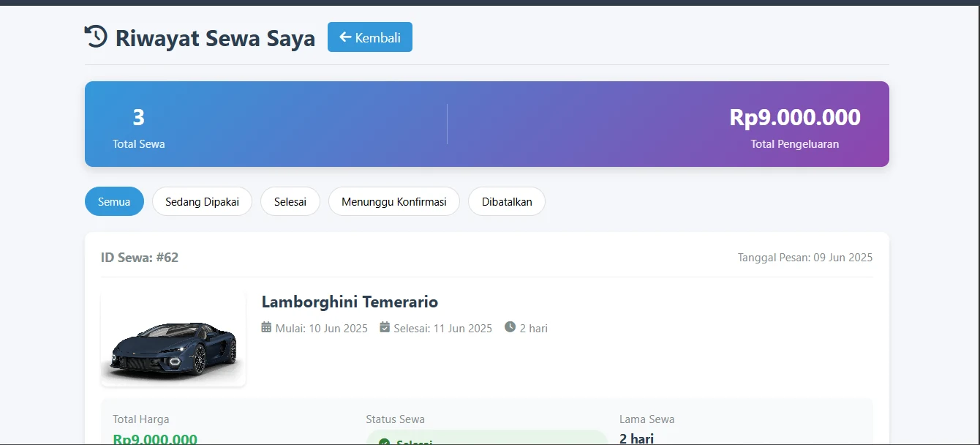Show only Selesai rentals
Image resolution: width=980 pixels, height=445 pixels.
pos(290,201)
